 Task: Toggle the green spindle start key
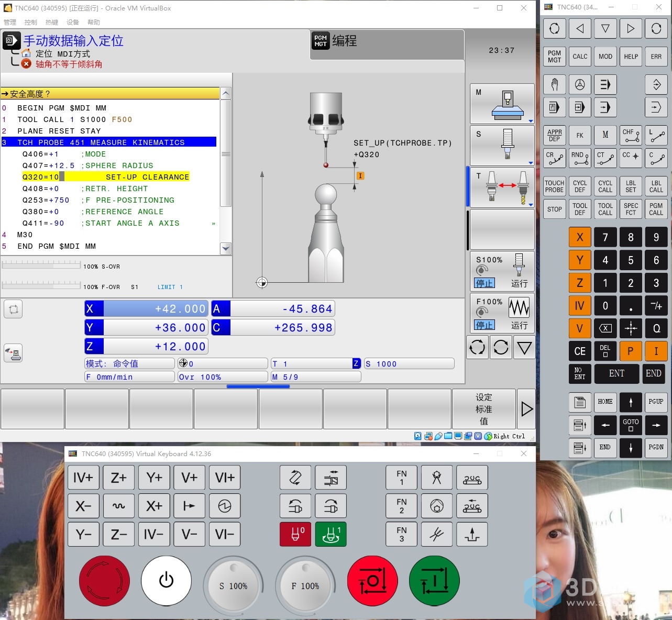coord(331,534)
